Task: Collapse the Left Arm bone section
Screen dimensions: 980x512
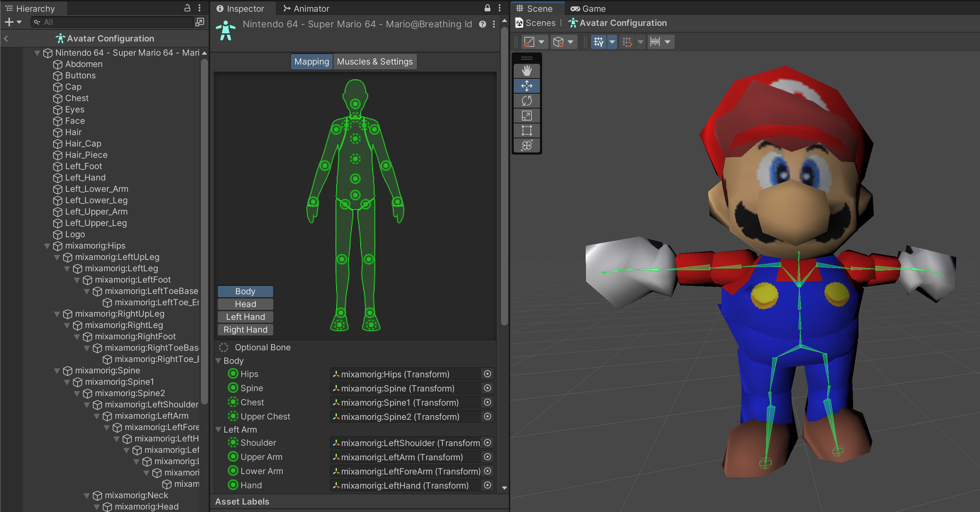Action: point(218,429)
